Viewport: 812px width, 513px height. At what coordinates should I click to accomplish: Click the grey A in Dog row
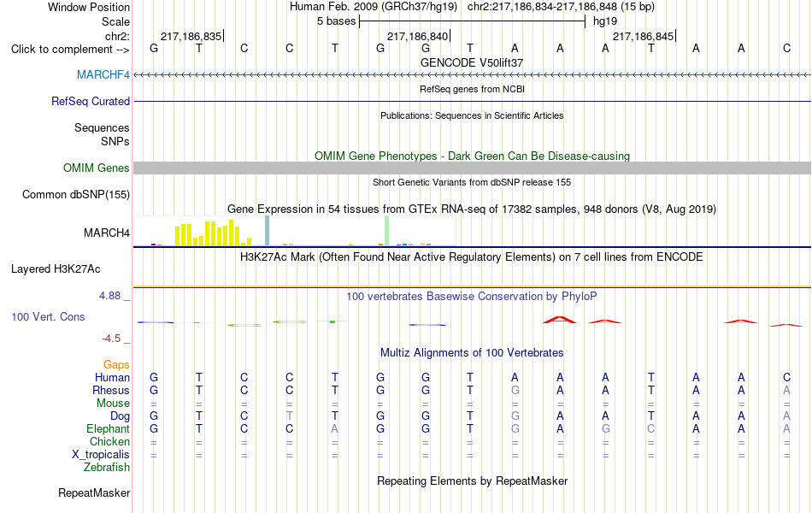(x=786, y=416)
